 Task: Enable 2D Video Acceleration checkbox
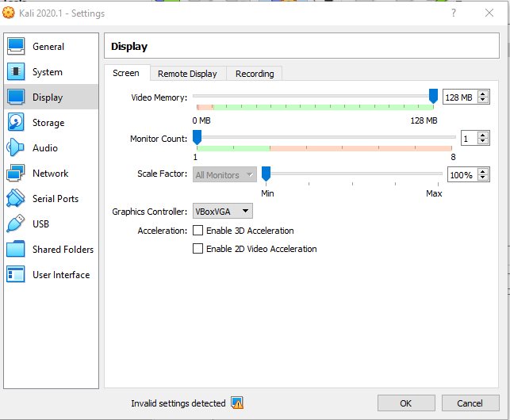(x=197, y=249)
